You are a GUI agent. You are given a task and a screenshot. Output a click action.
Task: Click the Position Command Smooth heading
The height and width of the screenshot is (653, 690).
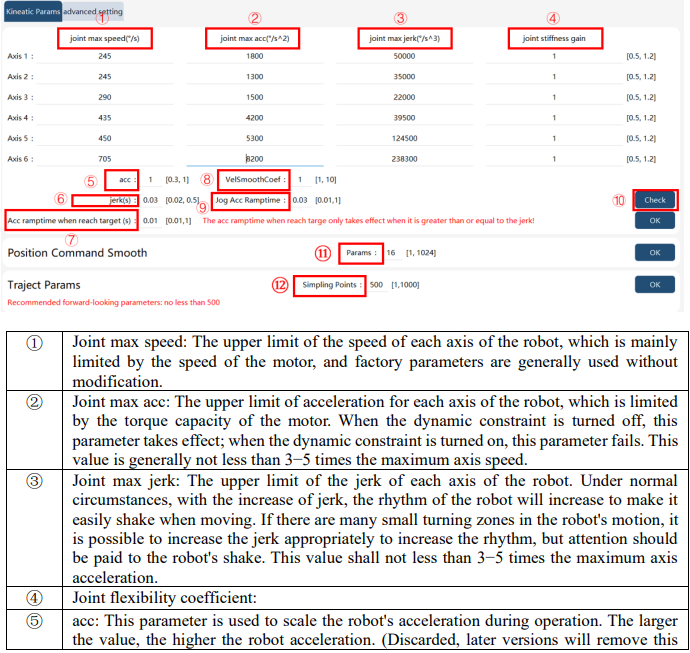(x=77, y=253)
